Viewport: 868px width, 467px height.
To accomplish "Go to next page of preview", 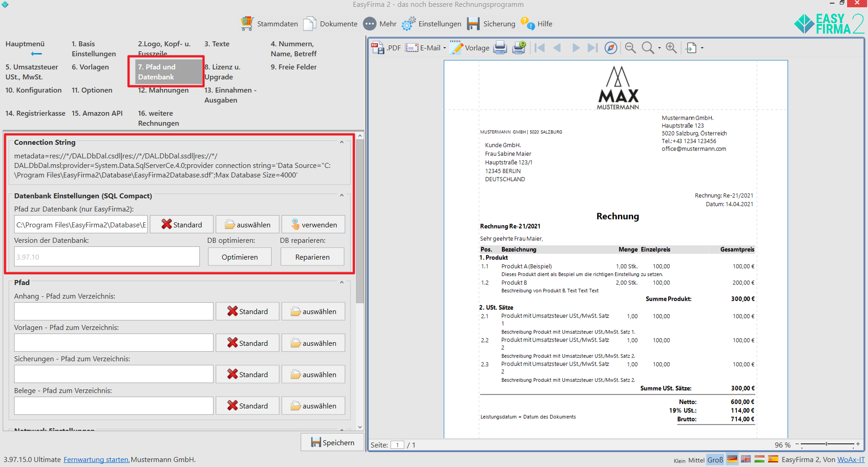I will (x=575, y=48).
